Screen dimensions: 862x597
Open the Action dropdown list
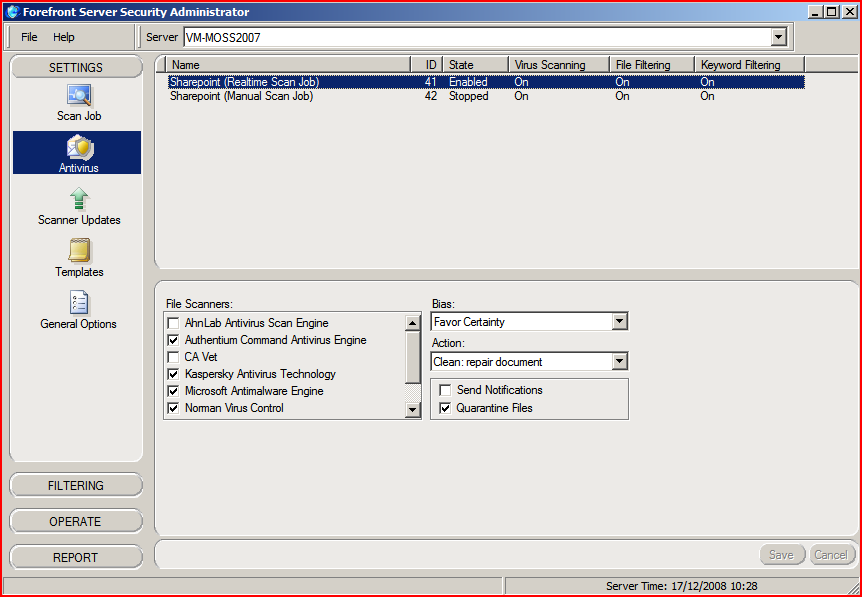619,362
